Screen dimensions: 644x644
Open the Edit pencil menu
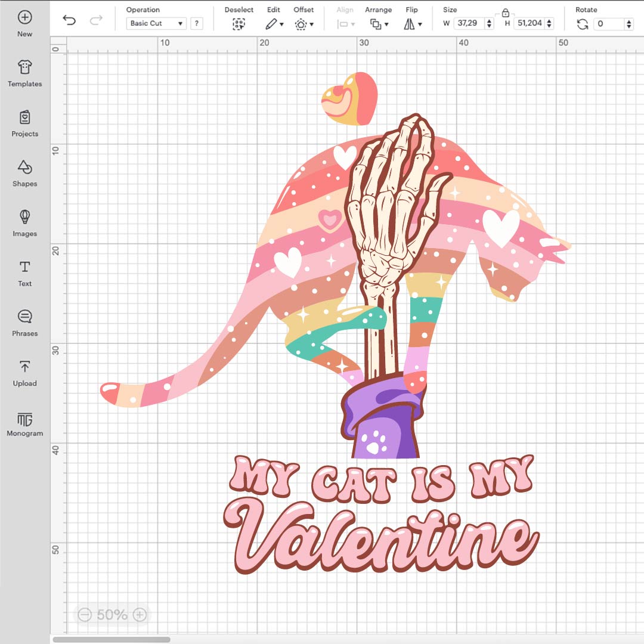[274, 24]
